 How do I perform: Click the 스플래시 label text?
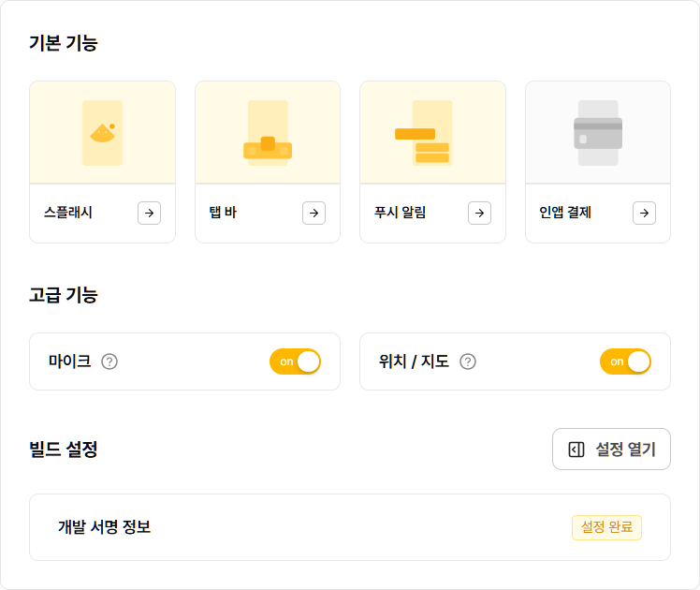(x=68, y=214)
